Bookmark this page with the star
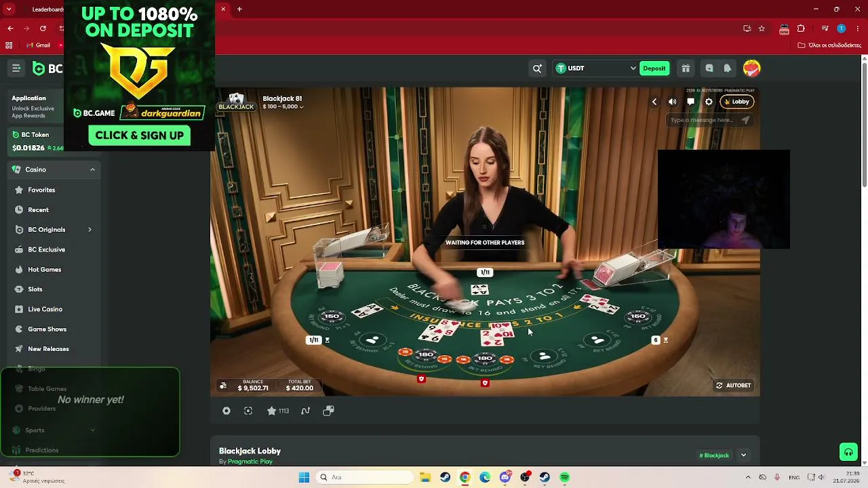The width and height of the screenshot is (868, 488). click(x=762, y=28)
